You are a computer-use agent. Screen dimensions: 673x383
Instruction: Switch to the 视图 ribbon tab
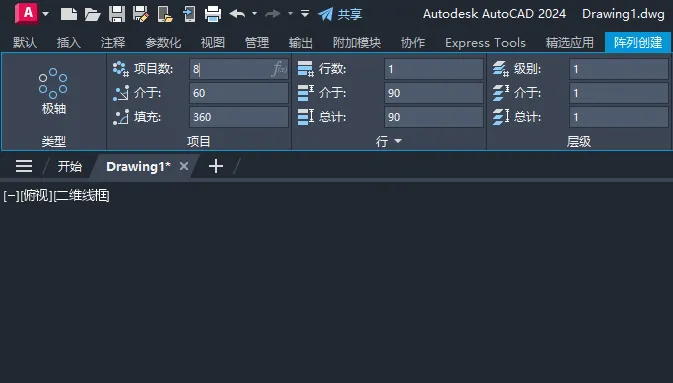pos(213,43)
